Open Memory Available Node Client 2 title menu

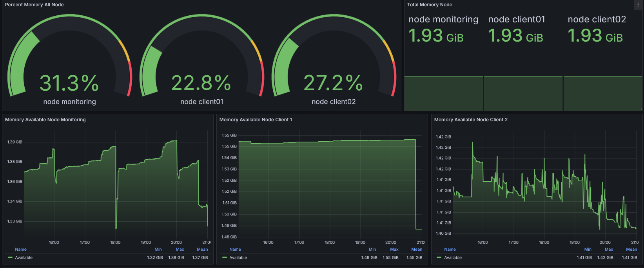pos(470,120)
